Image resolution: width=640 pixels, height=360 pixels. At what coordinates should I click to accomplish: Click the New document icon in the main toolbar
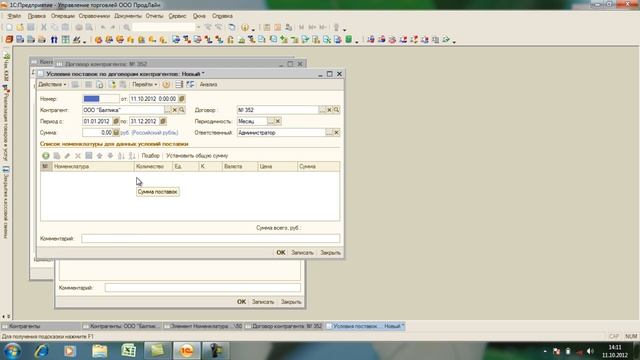[9, 27]
